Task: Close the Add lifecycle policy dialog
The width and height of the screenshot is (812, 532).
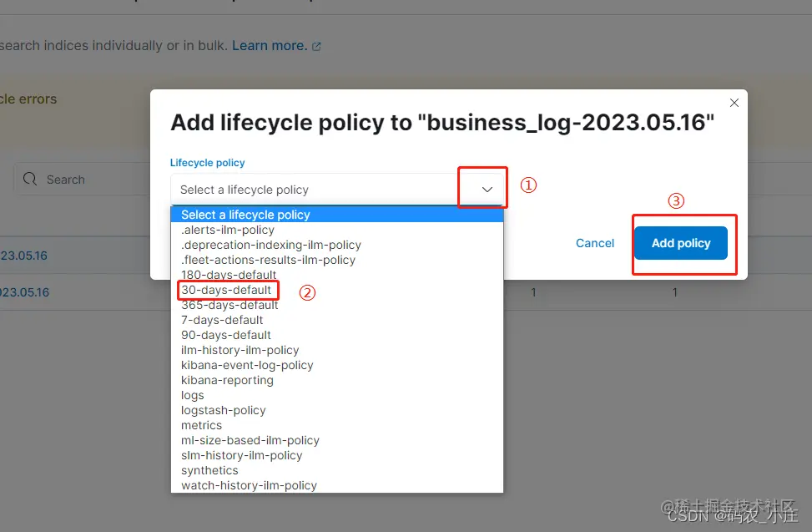Action: click(x=734, y=103)
